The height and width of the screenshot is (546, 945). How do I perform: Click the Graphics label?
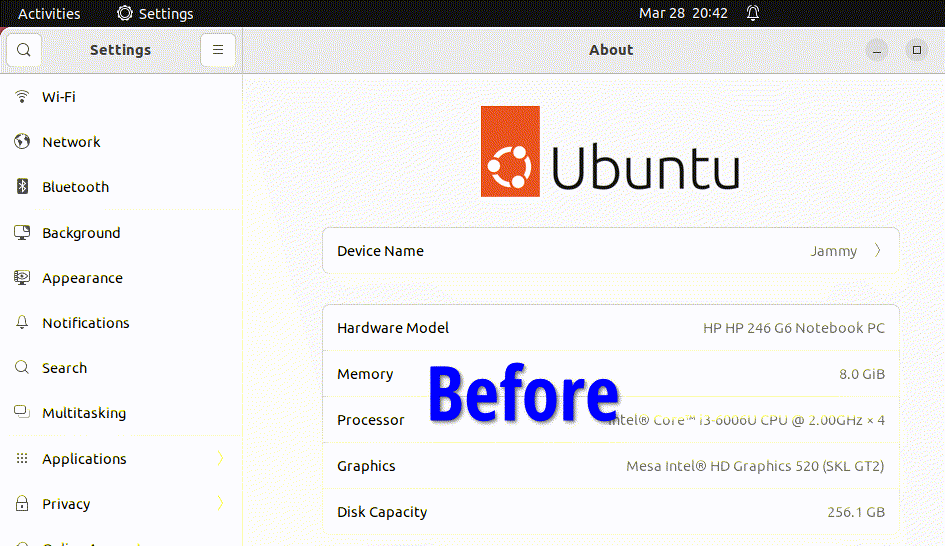click(x=366, y=466)
